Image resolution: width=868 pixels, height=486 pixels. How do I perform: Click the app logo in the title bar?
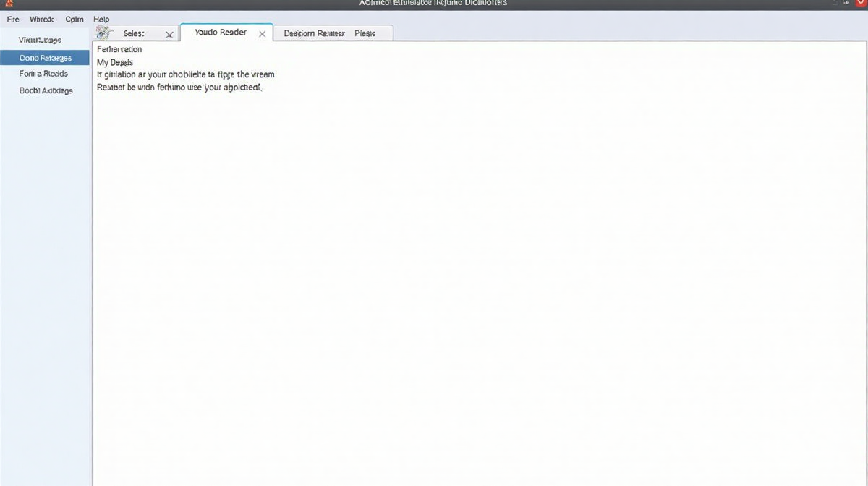pyautogui.click(x=7, y=4)
